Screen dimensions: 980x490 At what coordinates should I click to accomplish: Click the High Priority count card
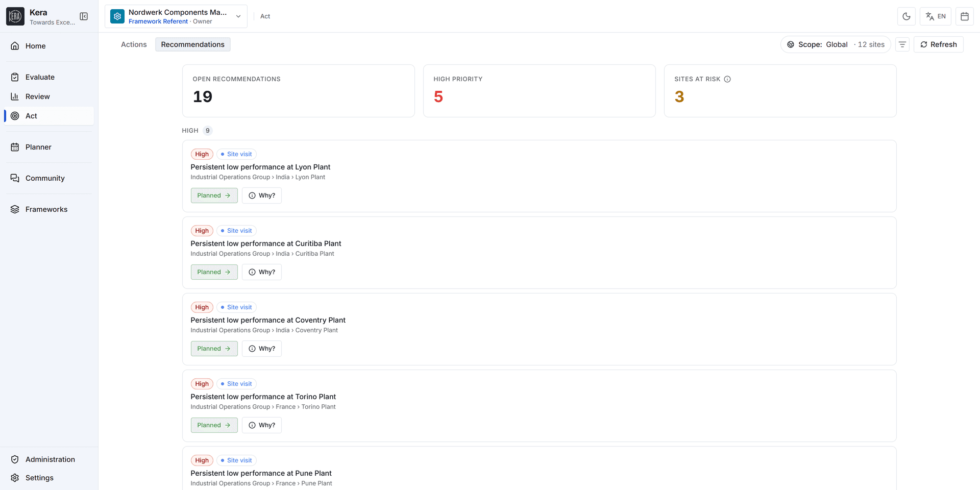coord(540,91)
